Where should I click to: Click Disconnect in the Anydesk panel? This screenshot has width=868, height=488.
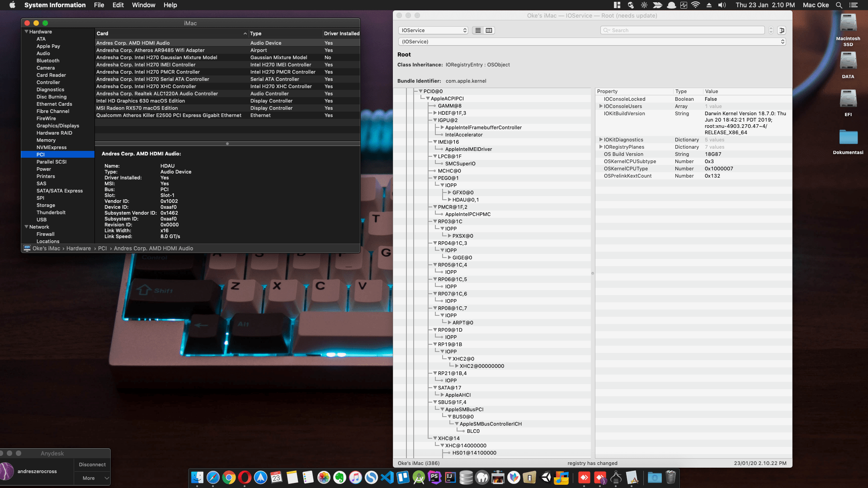(x=92, y=465)
